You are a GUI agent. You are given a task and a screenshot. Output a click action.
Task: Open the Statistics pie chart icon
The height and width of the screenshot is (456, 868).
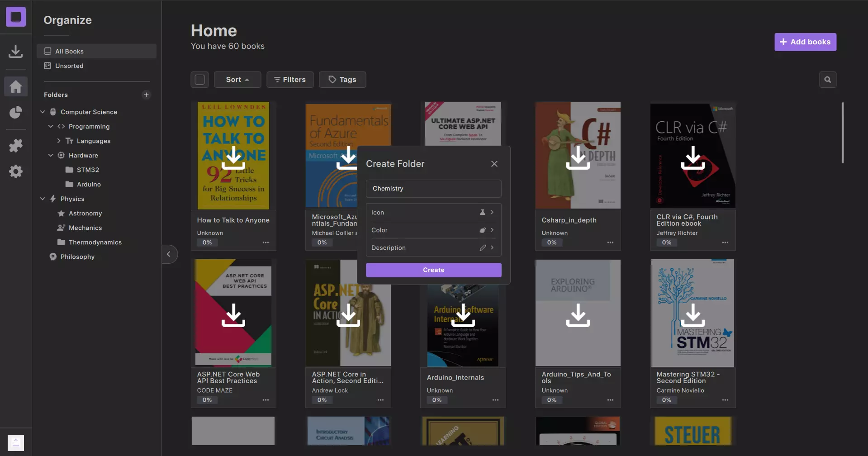click(15, 112)
